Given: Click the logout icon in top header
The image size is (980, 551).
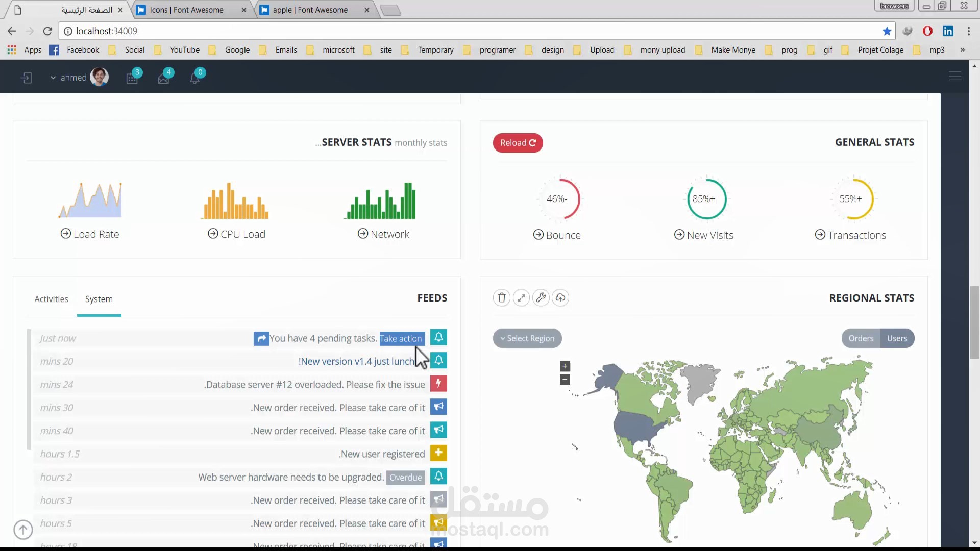Looking at the screenshot, I should coord(27,78).
